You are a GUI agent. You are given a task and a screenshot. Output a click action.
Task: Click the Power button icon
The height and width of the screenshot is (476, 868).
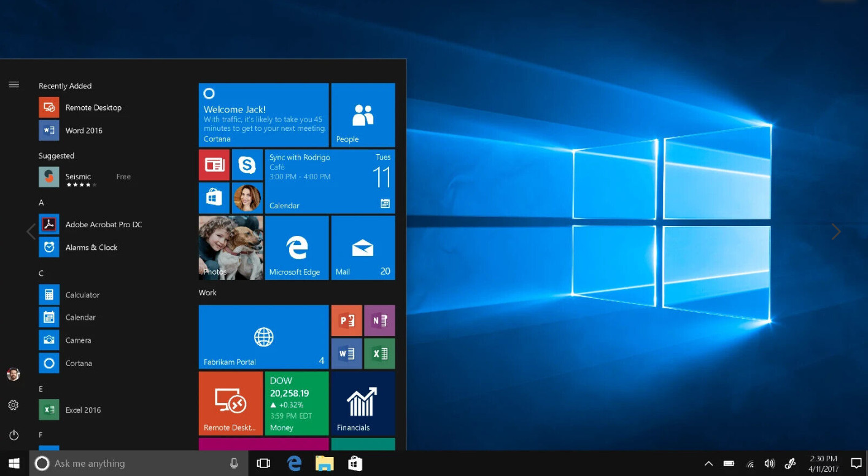point(14,435)
